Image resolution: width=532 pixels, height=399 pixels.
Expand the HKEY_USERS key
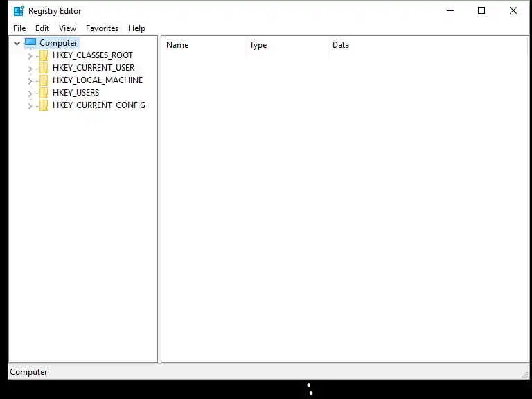click(x=30, y=94)
